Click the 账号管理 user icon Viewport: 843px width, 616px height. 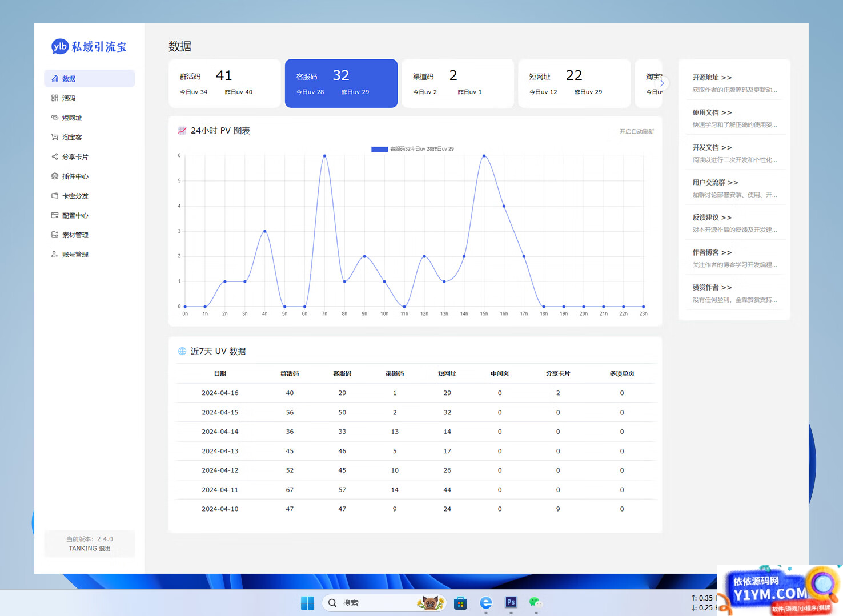click(x=55, y=254)
